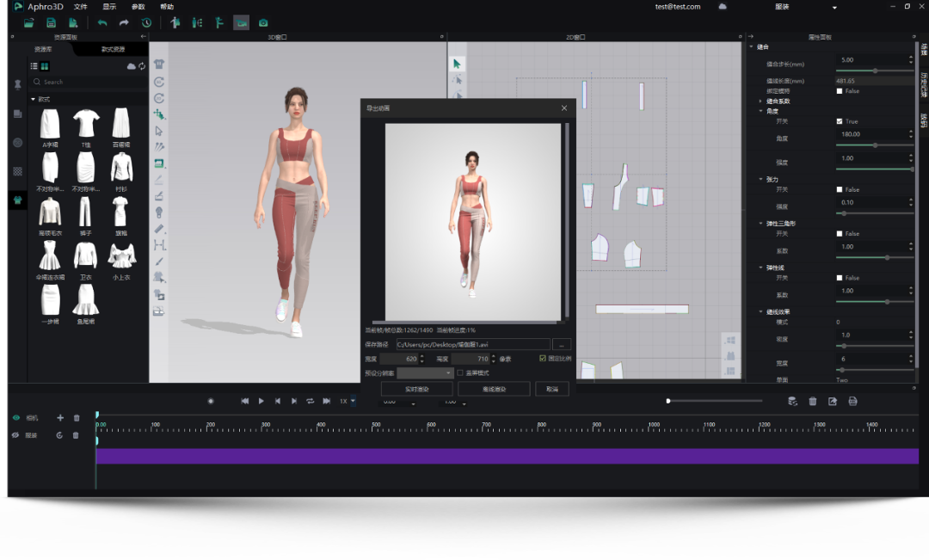This screenshot has height=560, width=929.
Task: Add a camera track with the plus icon
Action: [x=60, y=418]
